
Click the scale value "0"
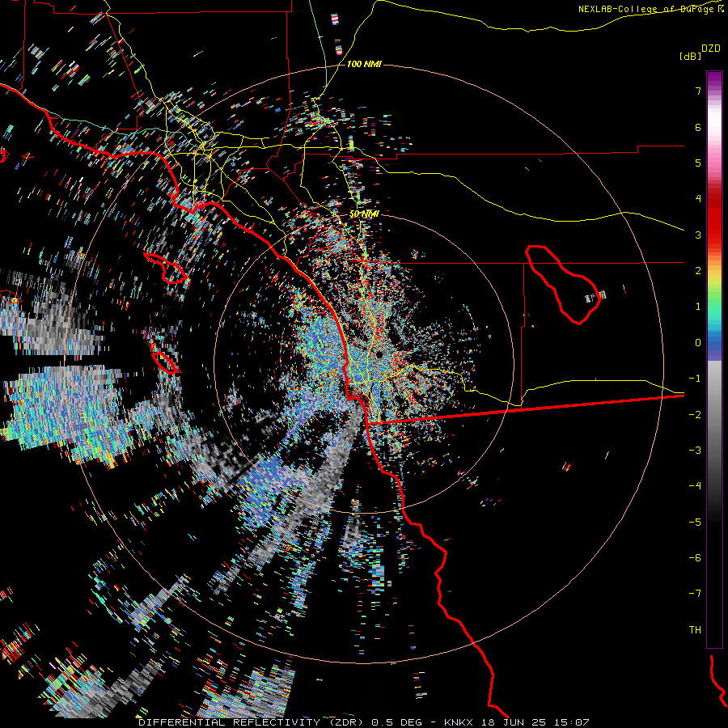click(x=698, y=343)
